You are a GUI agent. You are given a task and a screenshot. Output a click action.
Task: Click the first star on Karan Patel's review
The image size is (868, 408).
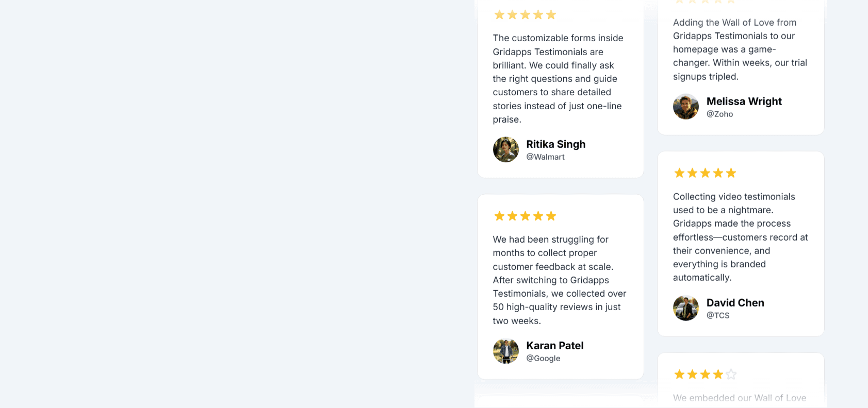499,215
